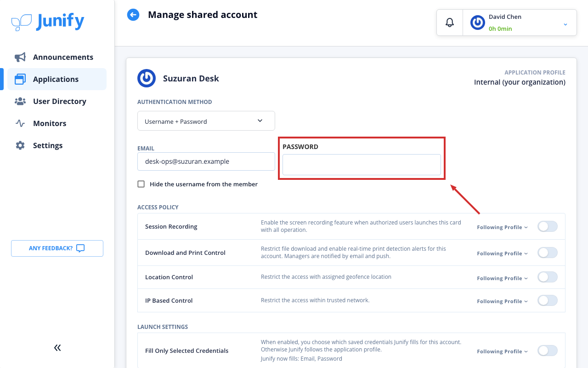Expand David Chen account menu chevron
The width and height of the screenshot is (588, 368).
(x=565, y=24)
